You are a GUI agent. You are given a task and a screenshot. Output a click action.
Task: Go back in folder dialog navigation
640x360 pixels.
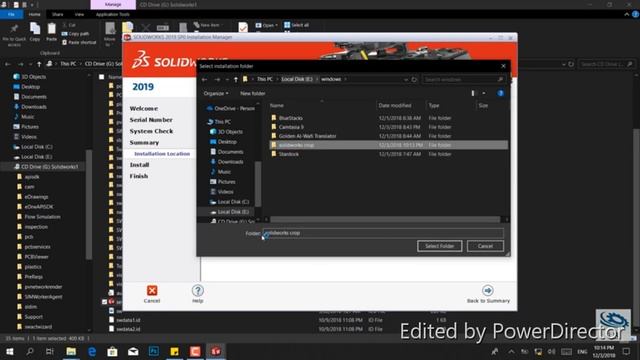pos(205,80)
